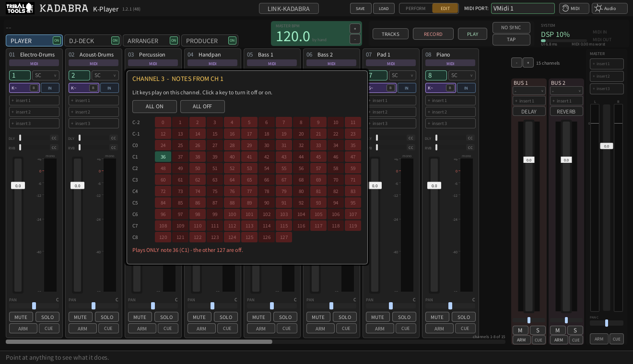633x364 pixels.
Task: Toggle the ARRANGER module ON switch
Action: tap(174, 41)
